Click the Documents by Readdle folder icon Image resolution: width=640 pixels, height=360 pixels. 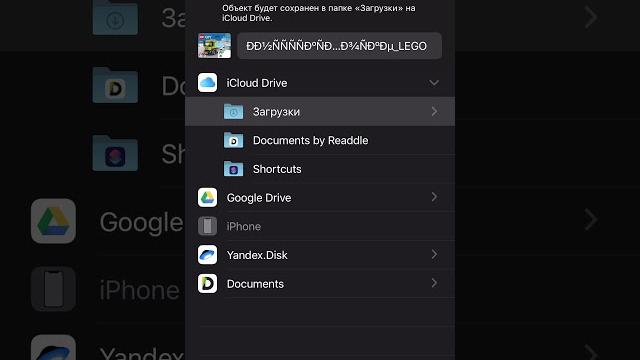(233, 140)
